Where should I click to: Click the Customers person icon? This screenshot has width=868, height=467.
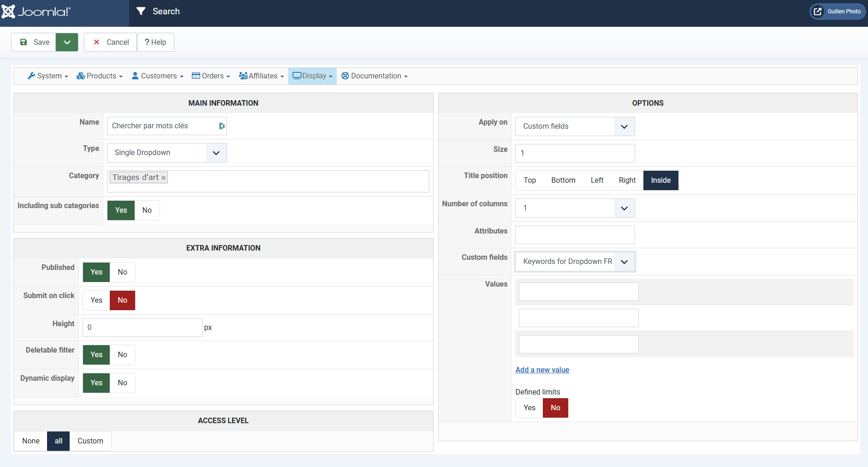coord(135,76)
